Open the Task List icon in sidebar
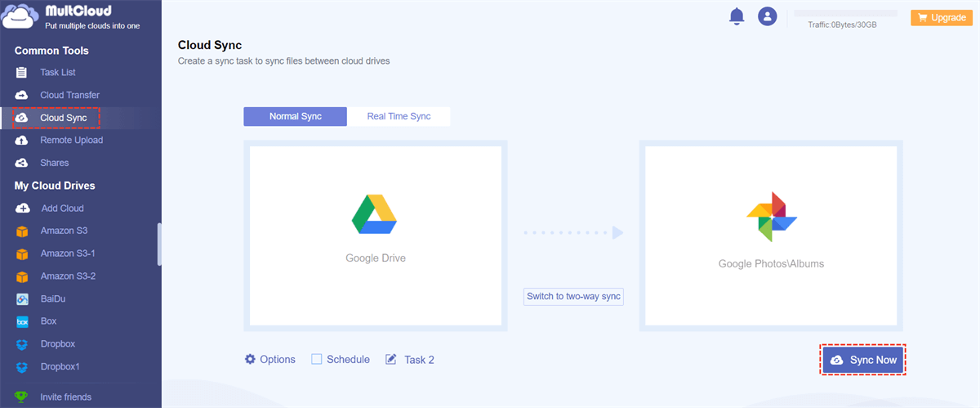Viewport: 980px width, 408px height. [22, 73]
